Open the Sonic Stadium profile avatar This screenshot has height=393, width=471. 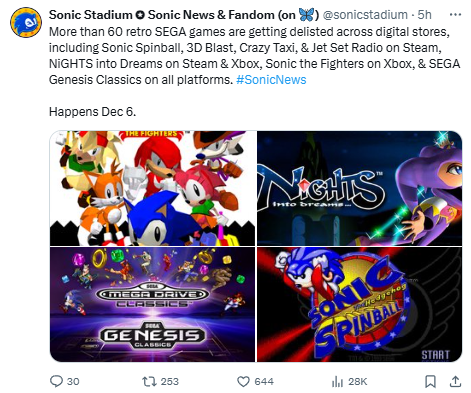pyautogui.click(x=26, y=22)
